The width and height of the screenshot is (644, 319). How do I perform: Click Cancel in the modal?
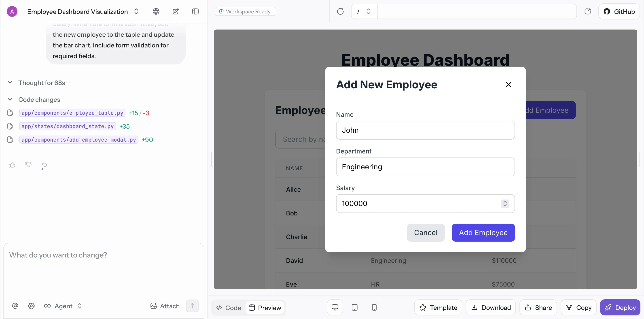(x=426, y=232)
